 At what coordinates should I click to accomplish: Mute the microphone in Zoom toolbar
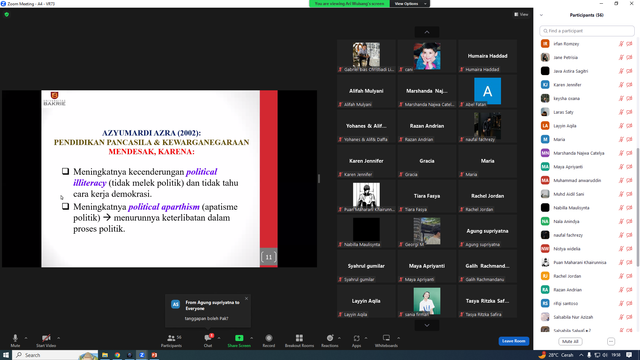point(15,340)
